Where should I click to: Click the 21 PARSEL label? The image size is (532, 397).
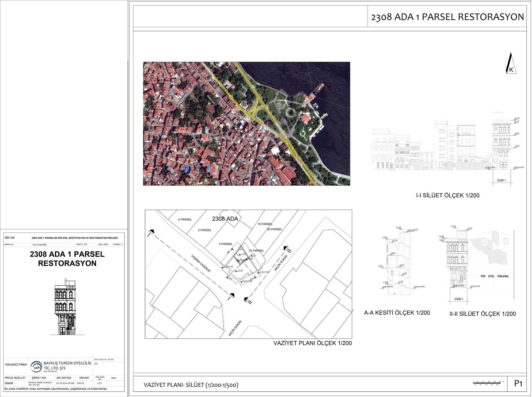[x=256, y=251]
